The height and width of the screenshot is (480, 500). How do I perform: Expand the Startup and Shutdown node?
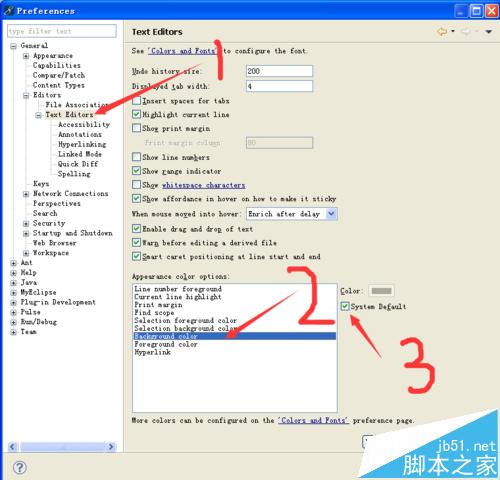26,233
